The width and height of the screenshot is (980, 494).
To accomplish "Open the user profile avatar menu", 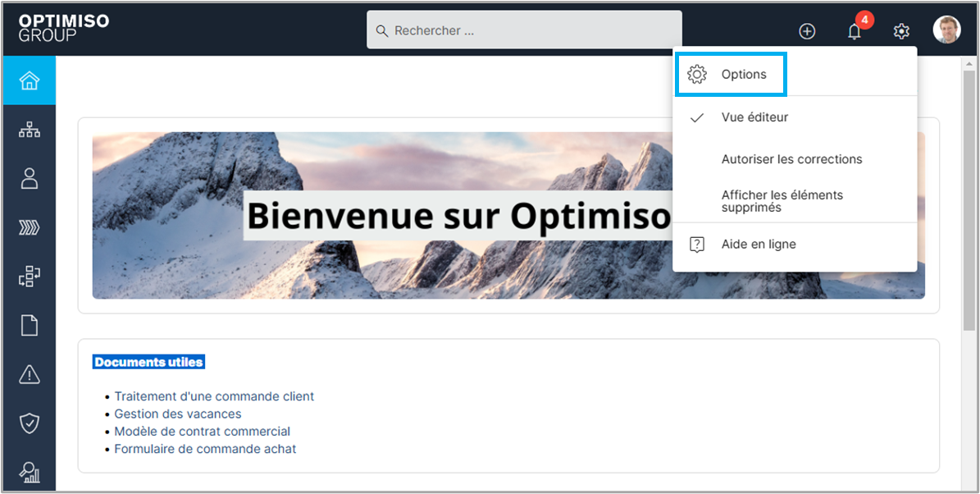I will click(946, 30).
